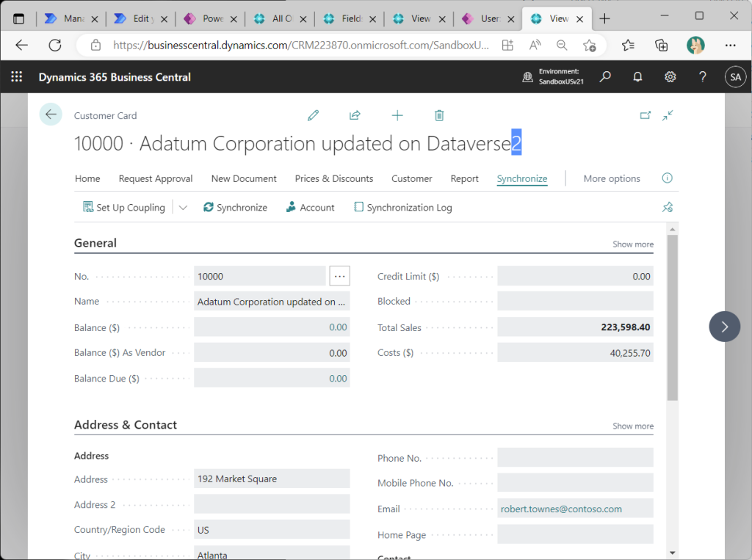The width and height of the screenshot is (752, 560).
Task: Click the No. field lookup ellipsis button
Action: coord(339,276)
